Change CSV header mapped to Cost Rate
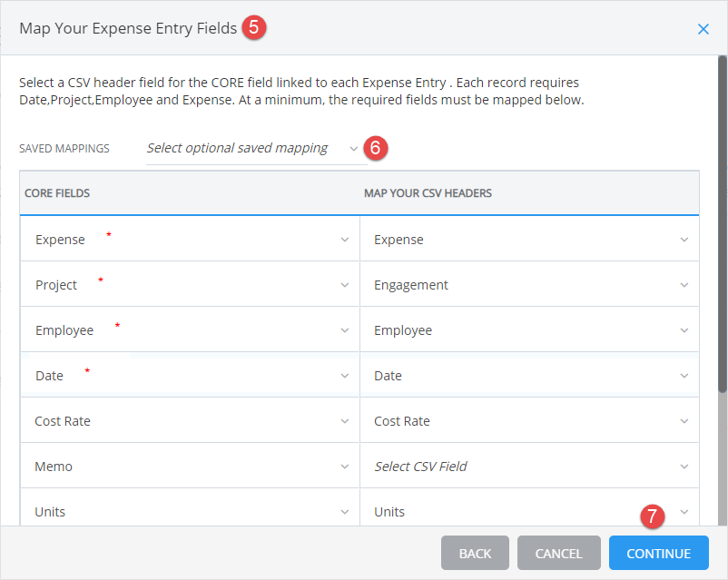The height and width of the screenshot is (580, 728). [x=530, y=421]
